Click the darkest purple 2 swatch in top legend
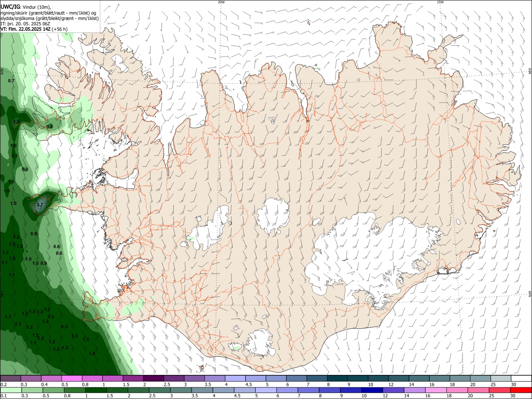Image resolution: width=532 pixels, height=399 pixels. [x=153, y=379]
